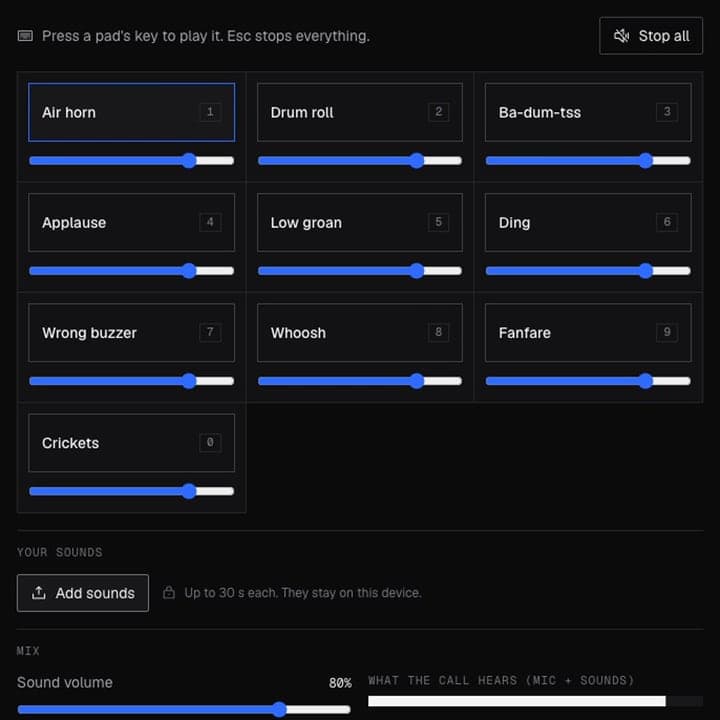Click the 'Up to 30 s each' note

tap(303, 592)
